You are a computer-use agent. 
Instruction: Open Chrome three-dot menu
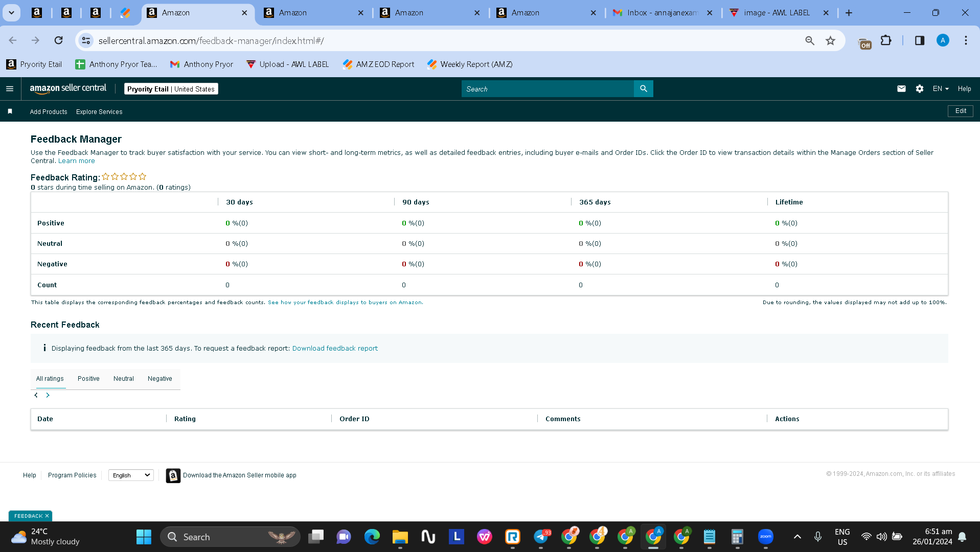point(966,40)
